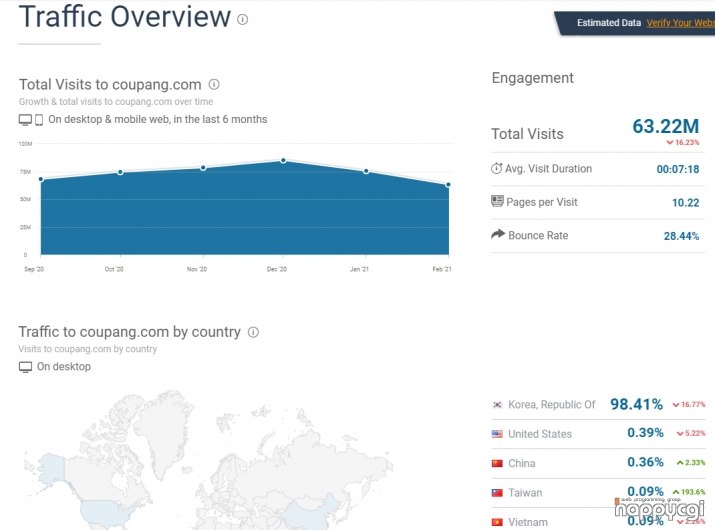This screenshot has height=530, width=715.
Task: Click the 100M axis label on chart
Action: coord(26,144)
